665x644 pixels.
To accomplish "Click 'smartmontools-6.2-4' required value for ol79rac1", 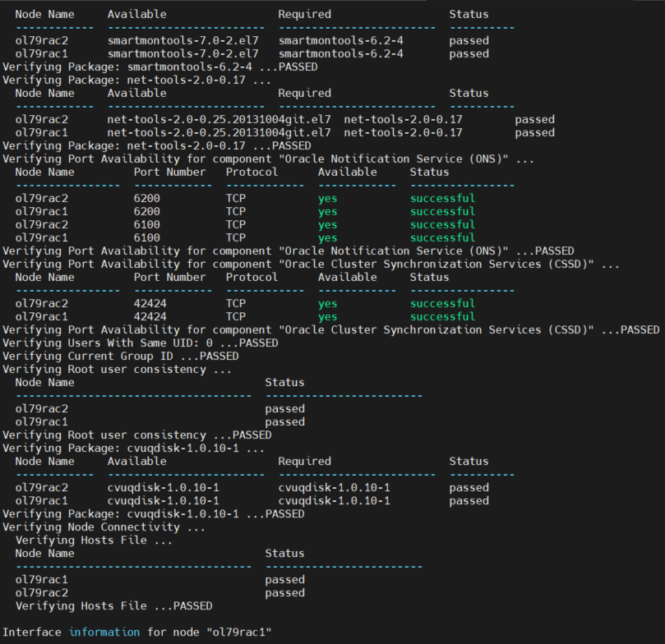I will pos(341,54).
